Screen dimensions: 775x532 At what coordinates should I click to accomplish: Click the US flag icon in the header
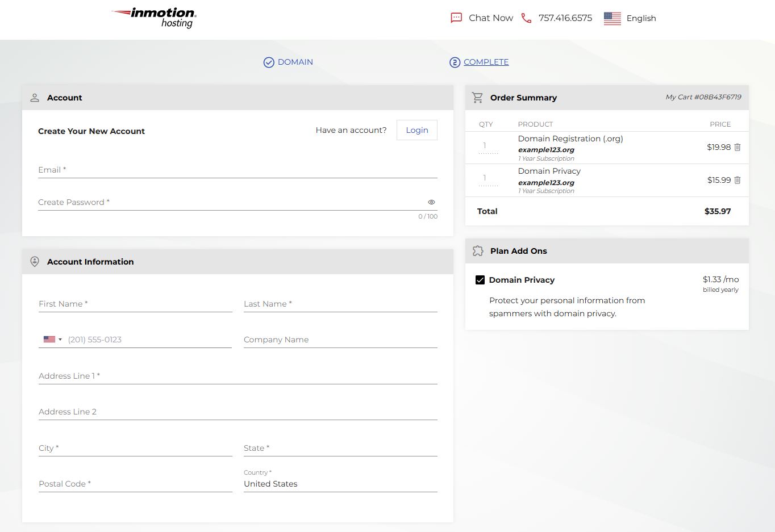pos(612,18)
